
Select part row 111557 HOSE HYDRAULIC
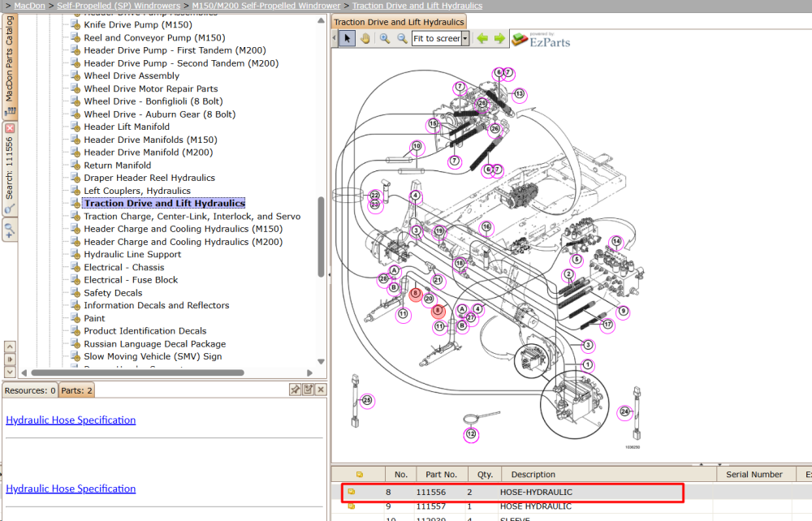pos(572,506)
